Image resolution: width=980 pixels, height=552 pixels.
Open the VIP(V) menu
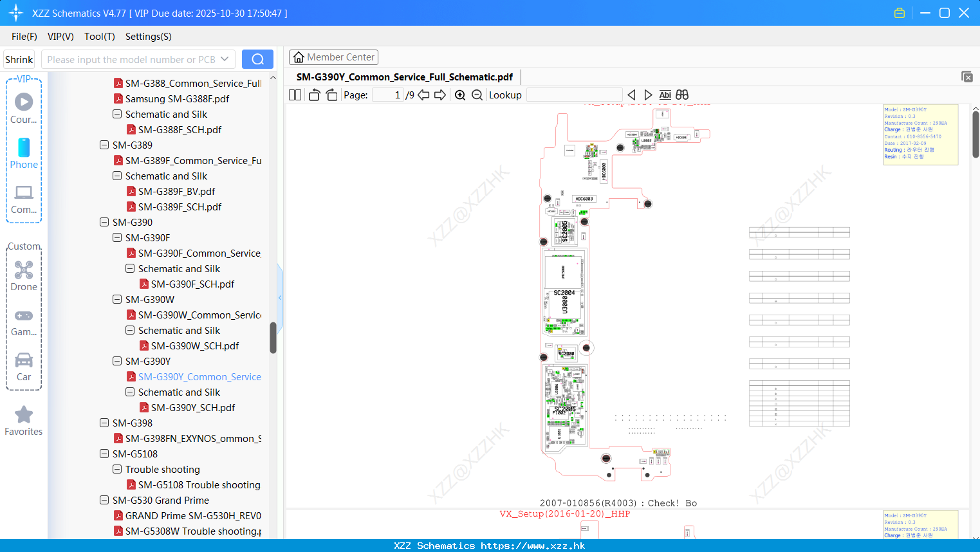[60, 37]
